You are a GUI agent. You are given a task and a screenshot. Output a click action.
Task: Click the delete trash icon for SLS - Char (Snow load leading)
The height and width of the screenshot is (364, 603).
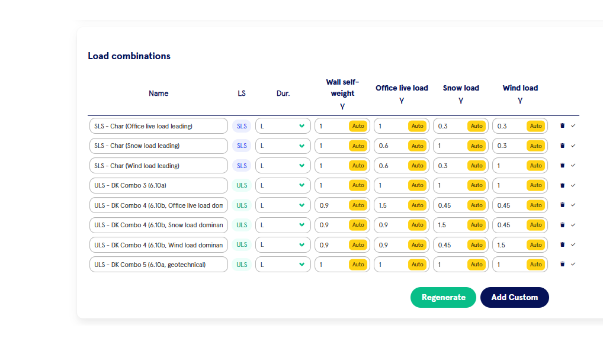click(562, 146)
